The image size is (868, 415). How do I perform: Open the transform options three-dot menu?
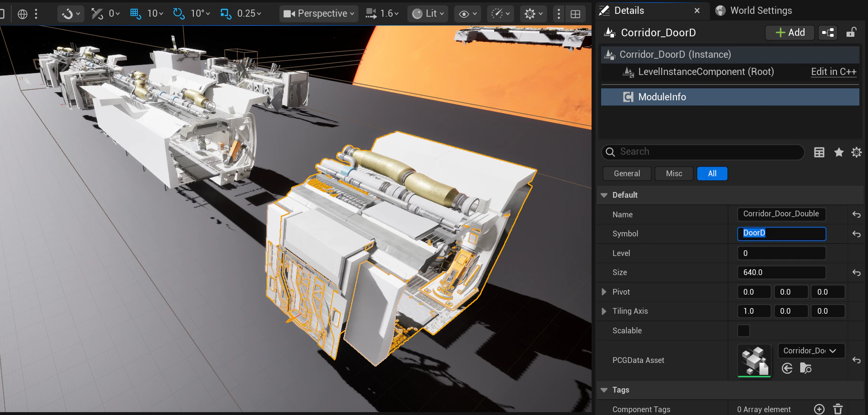[36, 14]
